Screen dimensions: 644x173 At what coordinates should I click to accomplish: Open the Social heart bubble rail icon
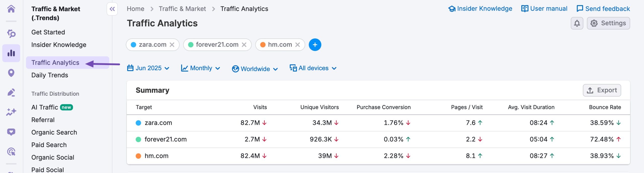[11, 132]
